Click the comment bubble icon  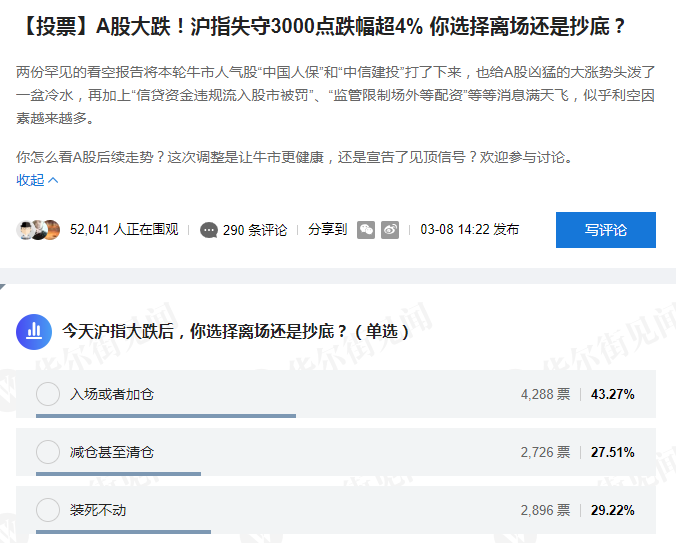point(208,230)
